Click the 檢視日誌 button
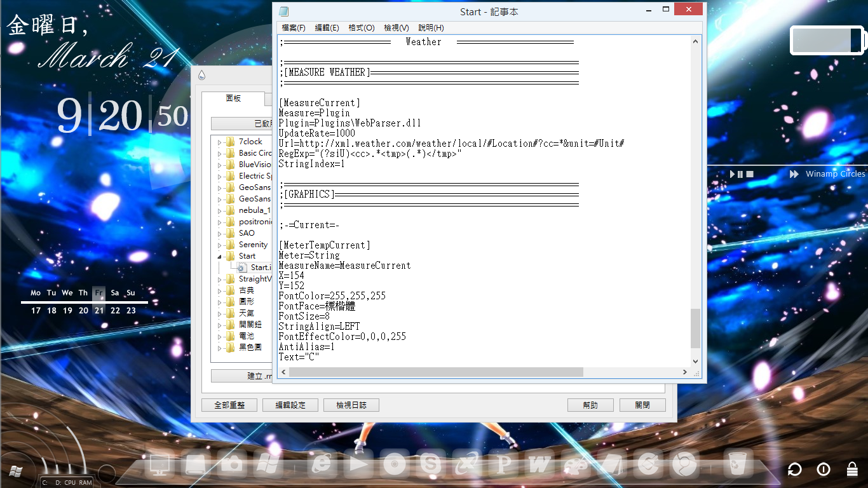Image resolution: width=868 pixels, height=488 pixels. pyautogui.click(x=351, y=405)
